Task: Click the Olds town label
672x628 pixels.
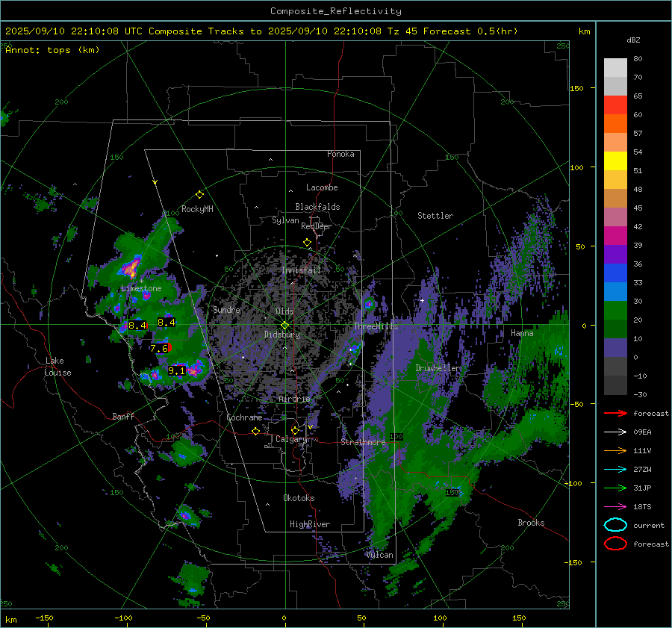Action: (284, 311)
